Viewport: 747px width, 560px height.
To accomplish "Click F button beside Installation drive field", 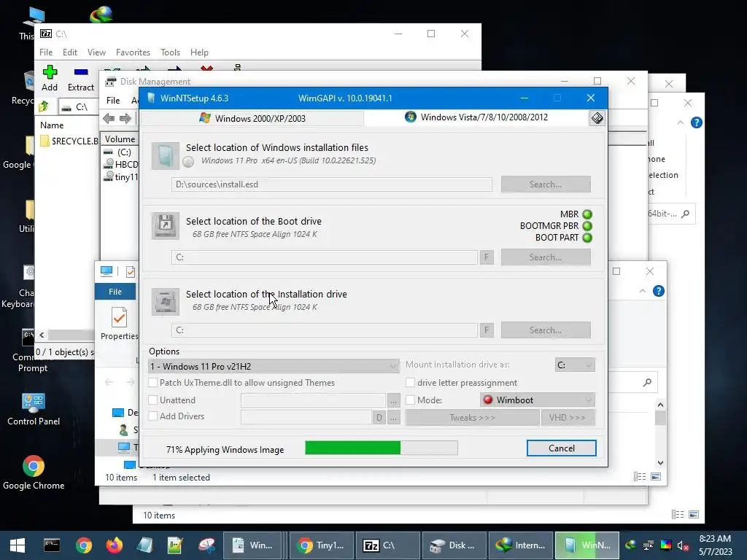I will (x=487, y=330).
